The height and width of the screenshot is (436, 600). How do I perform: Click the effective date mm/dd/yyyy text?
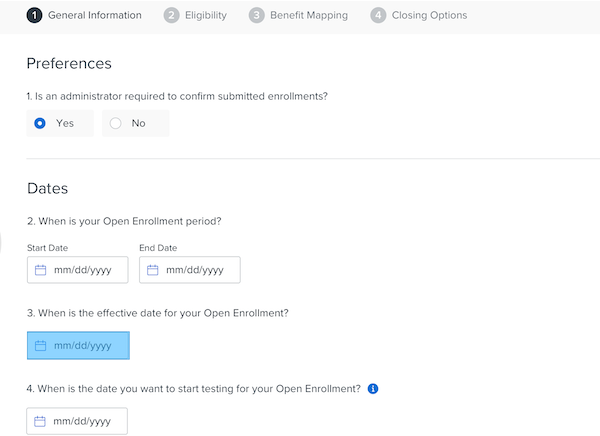[x=82, y=346]
